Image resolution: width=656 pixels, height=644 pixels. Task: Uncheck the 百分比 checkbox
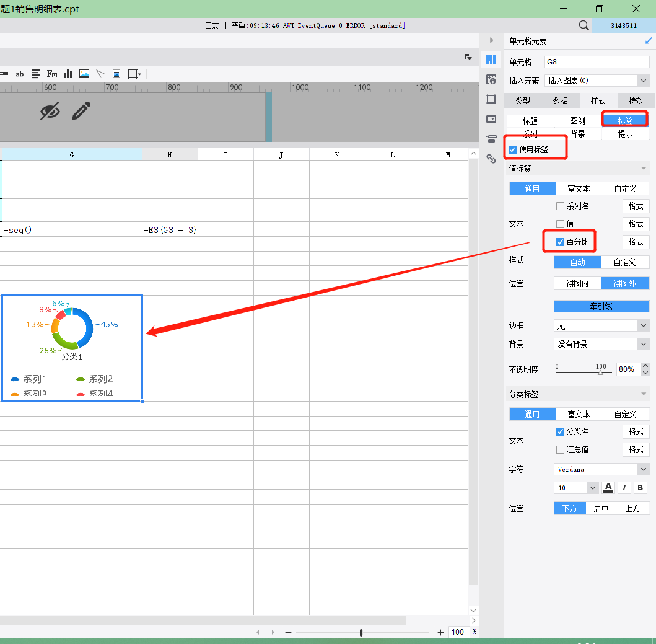(560, 242)
